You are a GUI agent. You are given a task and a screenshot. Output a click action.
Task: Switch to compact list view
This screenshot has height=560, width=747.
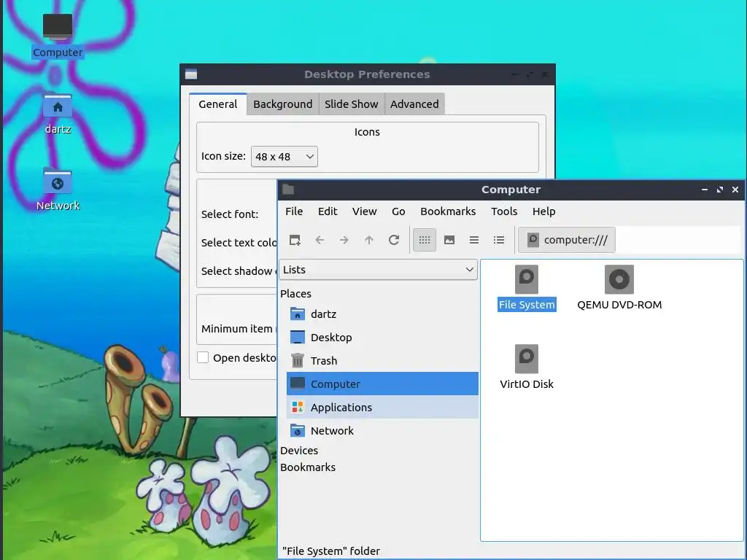click(x=474, y=240)
